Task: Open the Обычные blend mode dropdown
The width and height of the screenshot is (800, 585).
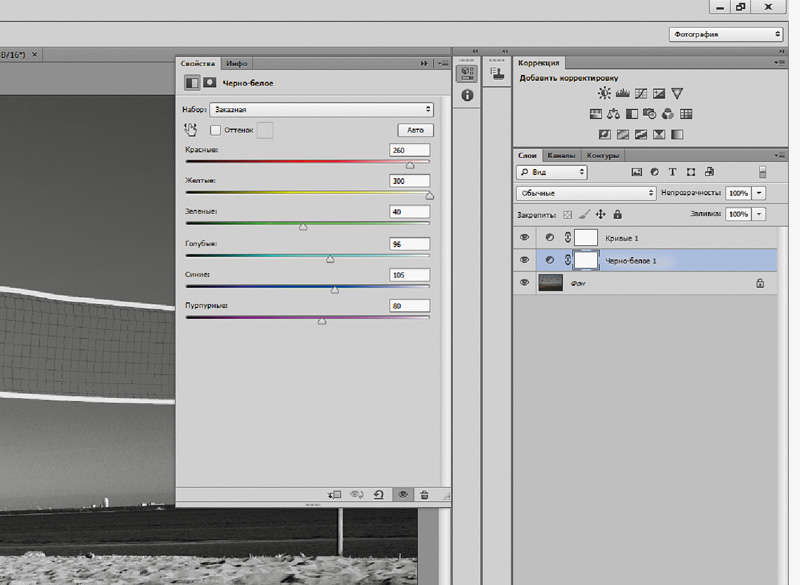Action: 586,192
